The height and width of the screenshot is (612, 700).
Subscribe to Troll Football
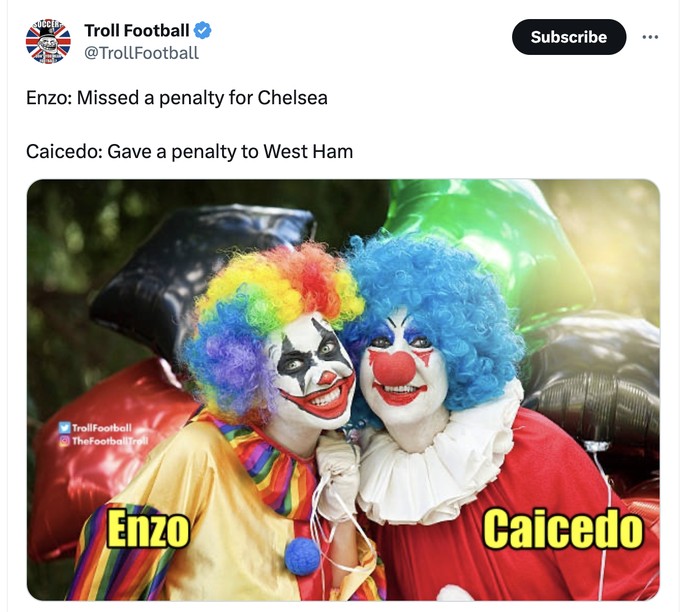pyautogui.click(x=569, y=37)
